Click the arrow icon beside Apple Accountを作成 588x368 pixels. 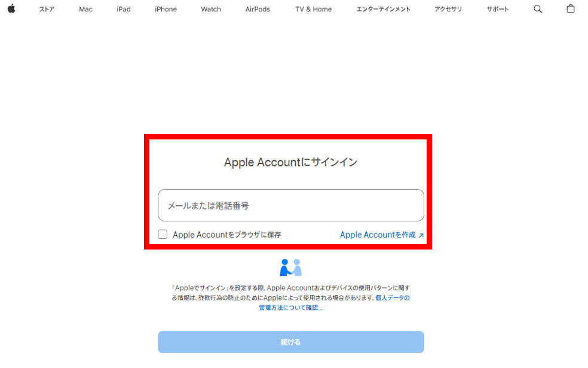[421, 235]
